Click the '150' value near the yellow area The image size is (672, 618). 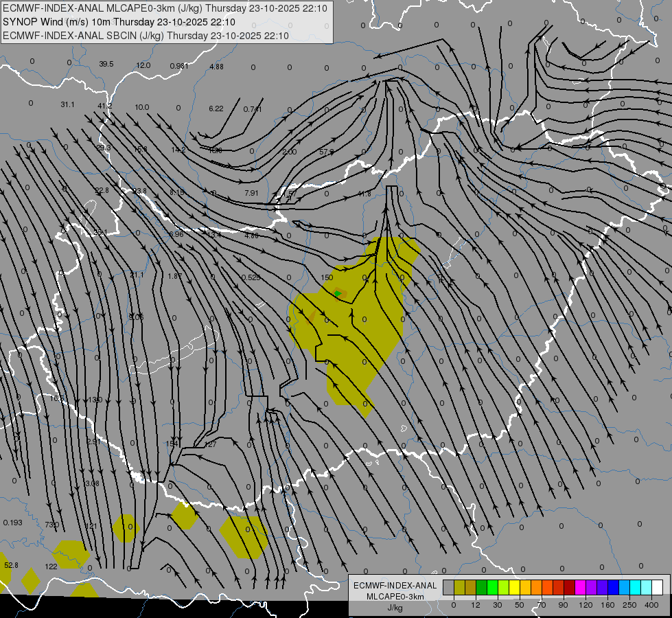click(x=327, y=277)
